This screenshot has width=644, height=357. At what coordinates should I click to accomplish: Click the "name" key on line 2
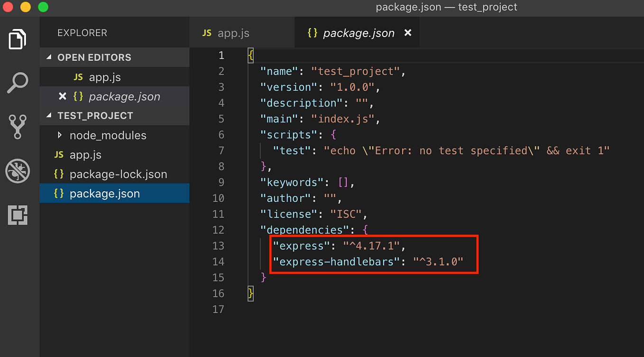tap(280, 71)
